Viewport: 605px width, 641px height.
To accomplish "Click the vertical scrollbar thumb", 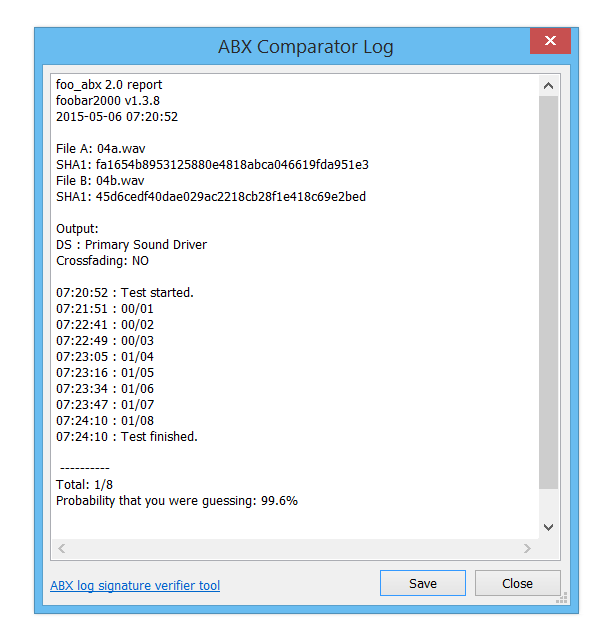I will (549, 292).
